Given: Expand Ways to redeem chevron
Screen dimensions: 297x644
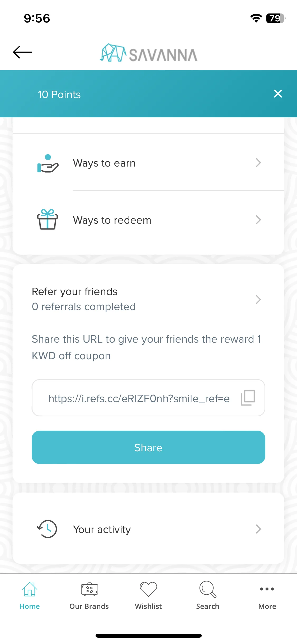Looking at the screenshot, I should (x=258, y=220).
